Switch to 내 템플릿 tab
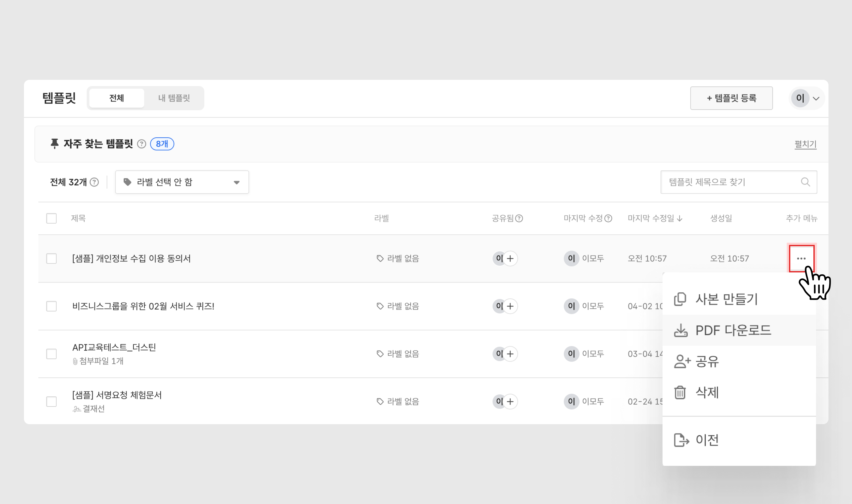 click(174, 98)
